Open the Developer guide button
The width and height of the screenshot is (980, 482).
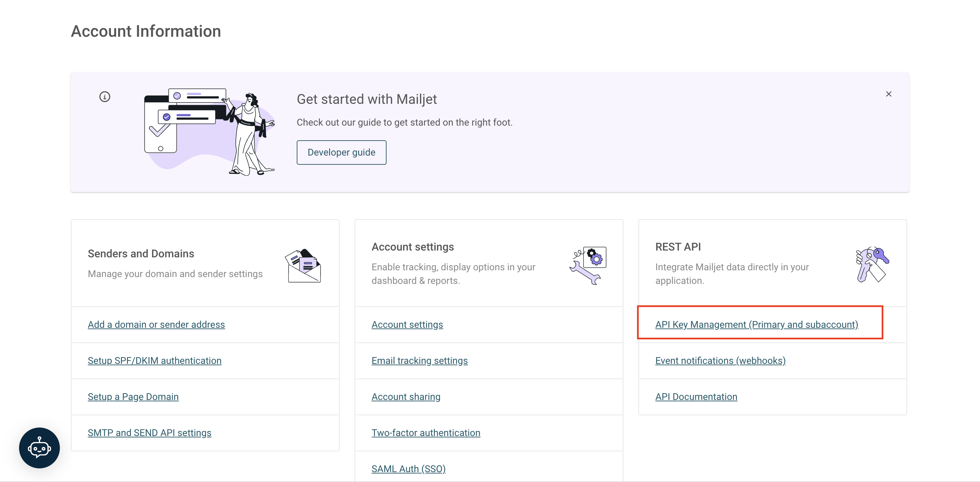click(x=341, y=152)
